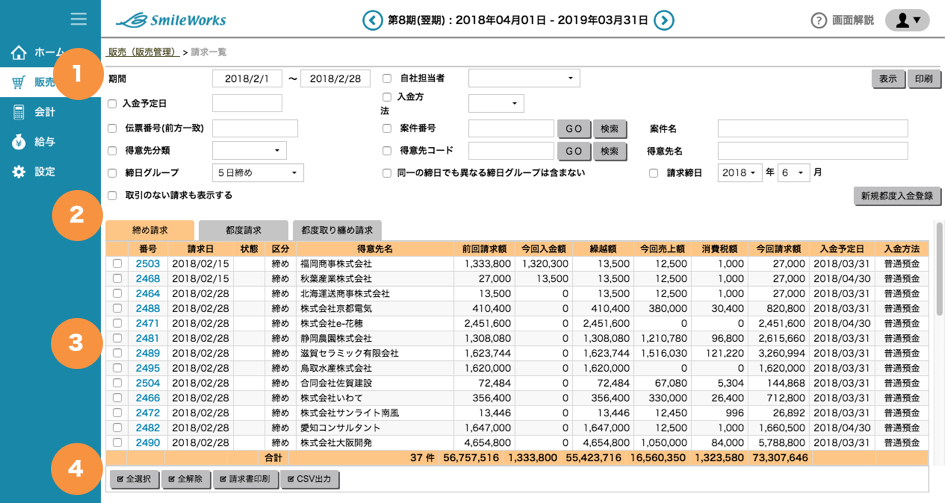The image size is (945, 503).
Task: Click the table vertical scrollbar
Action: tap(939, 269)
